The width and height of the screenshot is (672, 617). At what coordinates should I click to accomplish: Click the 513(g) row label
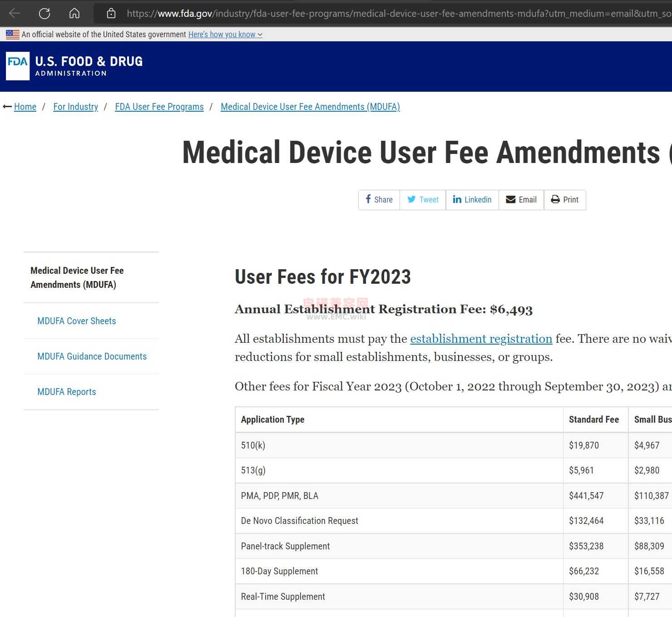point(253,470)
